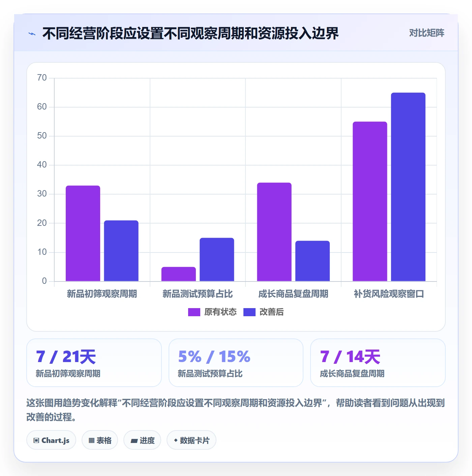This screenshot has width=472, height=476.
Task: Click the 7 / 14天 stat value
Action: 350,357
